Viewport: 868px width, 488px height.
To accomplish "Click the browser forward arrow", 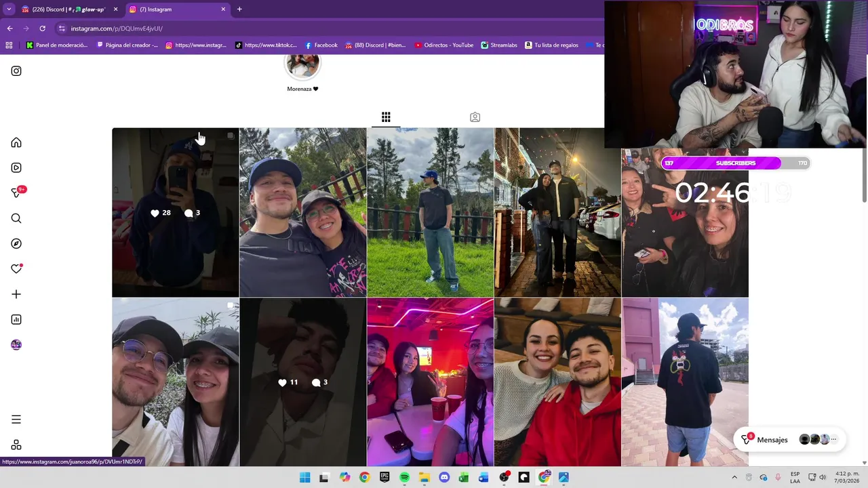I will coord(26,28).
